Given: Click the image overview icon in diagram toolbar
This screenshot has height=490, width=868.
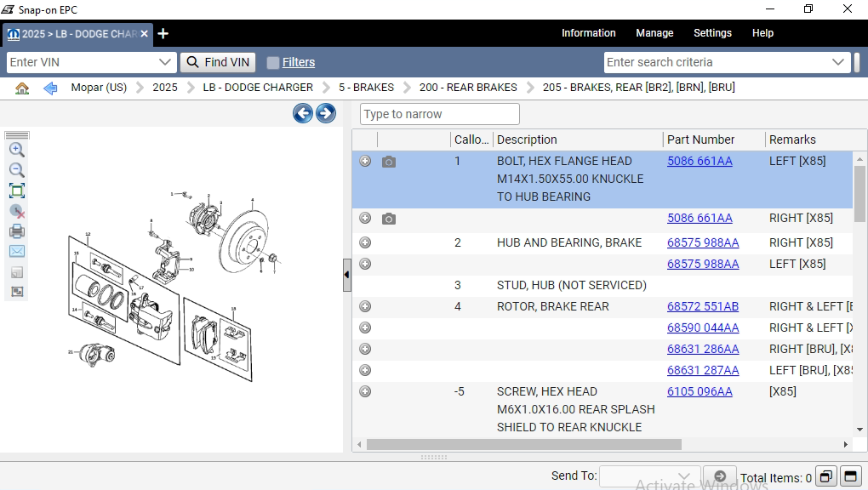Looking at the screenshot, I should click(17, 292).
